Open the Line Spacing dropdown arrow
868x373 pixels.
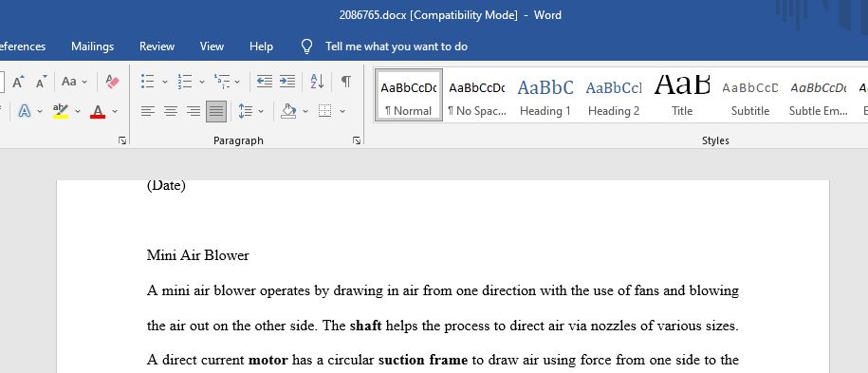tap(261, 111)
